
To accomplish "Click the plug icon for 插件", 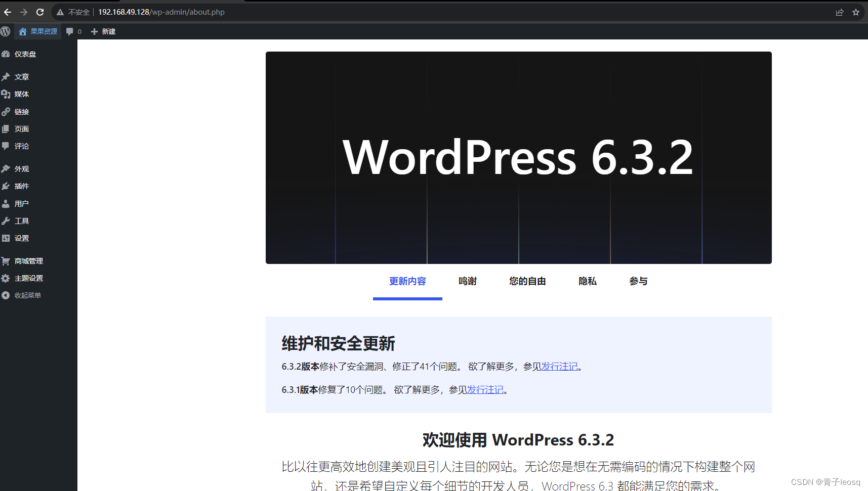I will (6, 186).
